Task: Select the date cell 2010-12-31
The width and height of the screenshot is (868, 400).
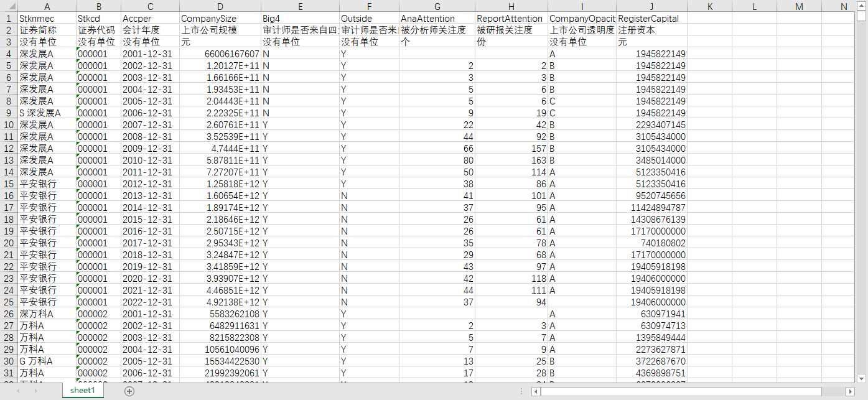Action: pos(151,160)
